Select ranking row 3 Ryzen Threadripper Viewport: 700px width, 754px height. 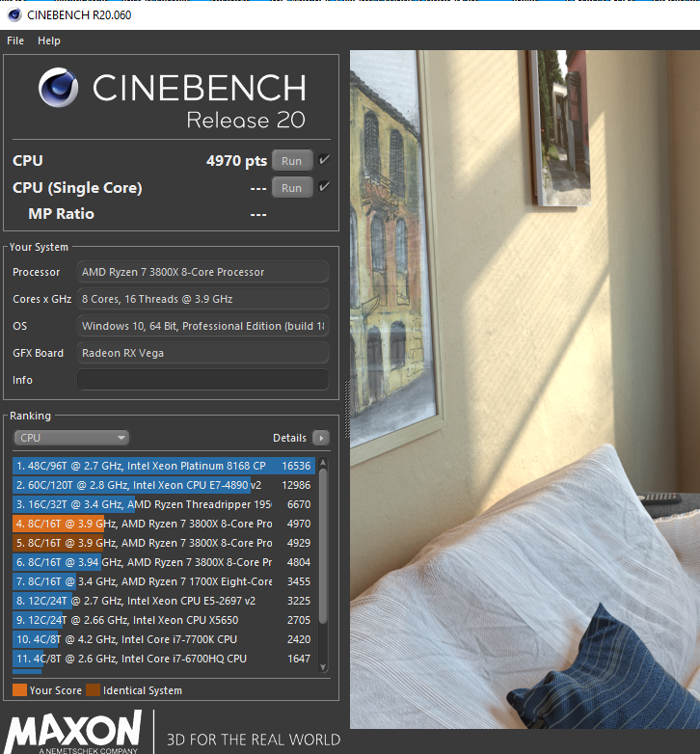[164, 504]
